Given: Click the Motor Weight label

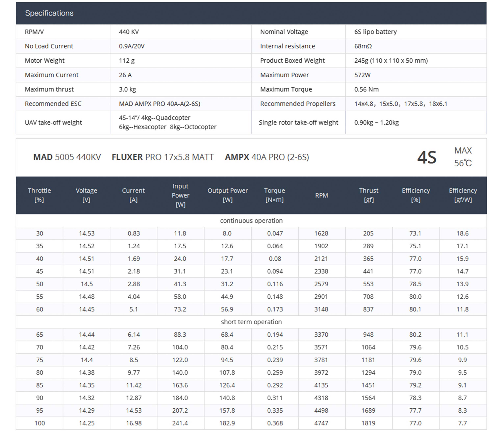Looking at the screenshot, I should (45, 60).
